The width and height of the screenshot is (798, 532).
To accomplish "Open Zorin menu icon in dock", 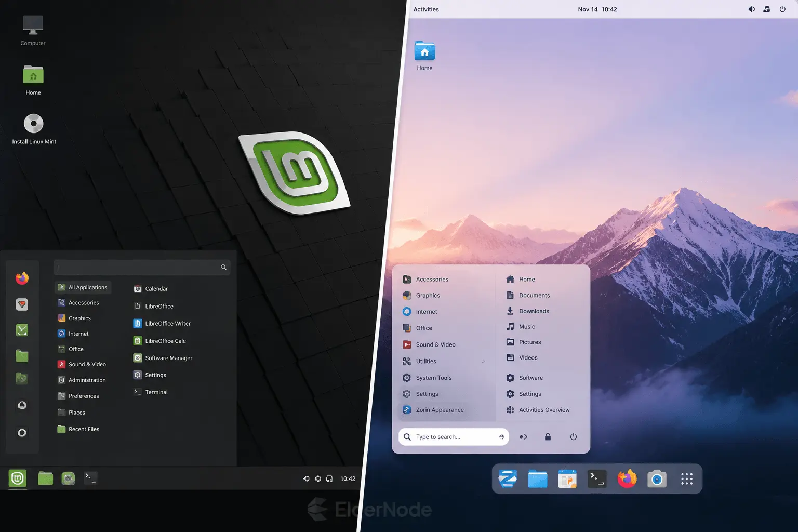I will pos(508,478).
